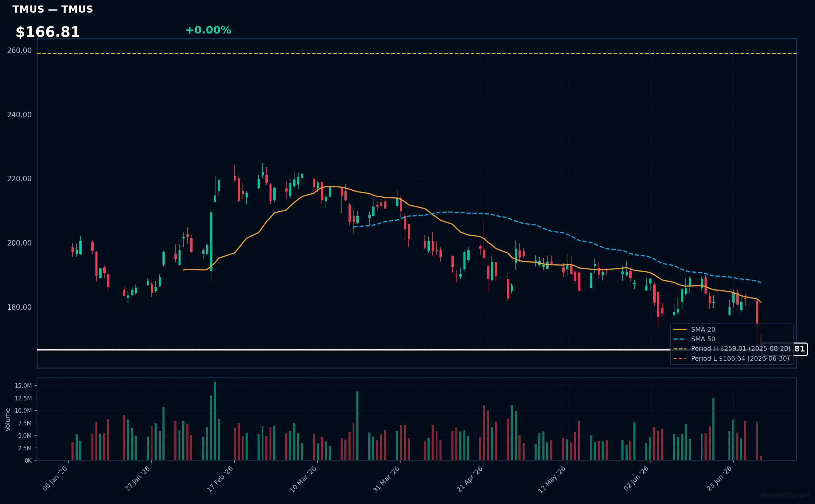Click the Volume axis title
815x504 pixels.
click(8, 420)
